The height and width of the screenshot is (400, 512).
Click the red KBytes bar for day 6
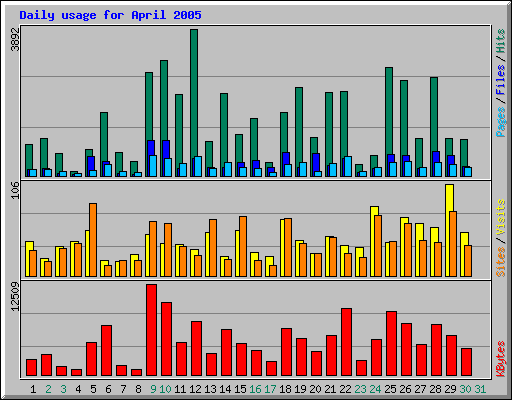point(107,351)
